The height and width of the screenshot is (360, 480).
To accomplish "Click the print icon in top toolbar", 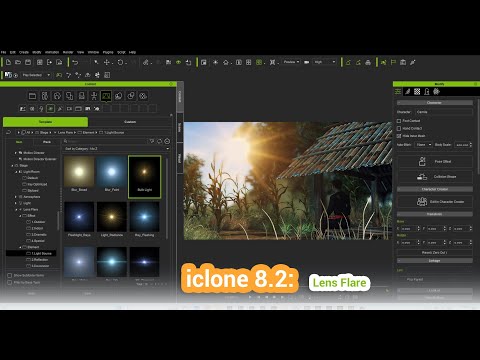I will pos(368,62).
